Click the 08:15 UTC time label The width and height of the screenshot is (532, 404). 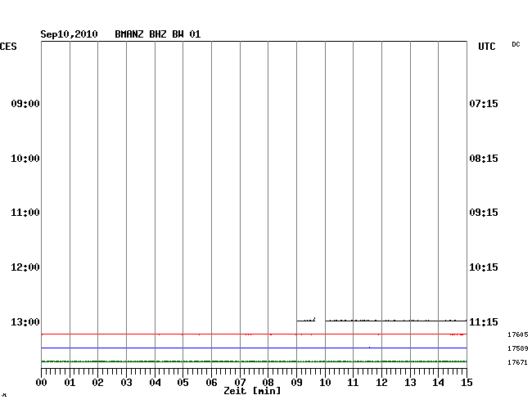tap(484, 159)
